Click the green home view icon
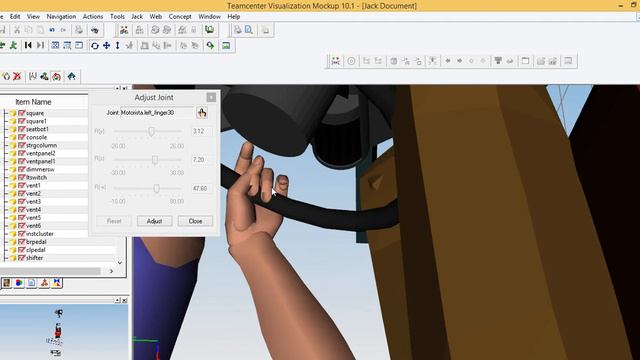The image size is (640, 360). pyautogui.click(x=71, y=76)
